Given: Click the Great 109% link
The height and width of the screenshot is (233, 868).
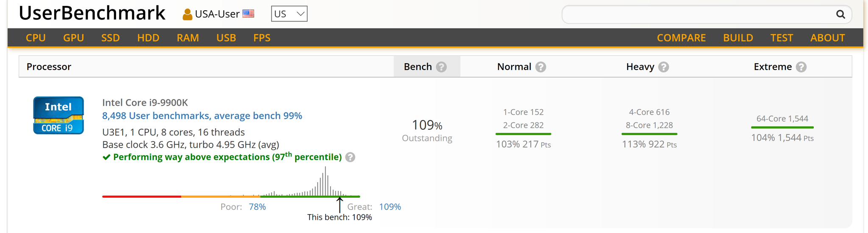Looking at the screenshot, I should click(389, 207).
